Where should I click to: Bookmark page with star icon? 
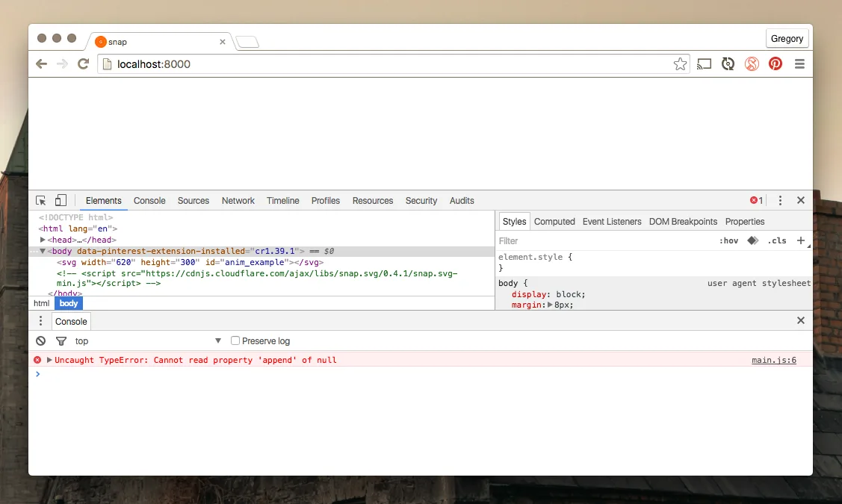pos(680,64)
